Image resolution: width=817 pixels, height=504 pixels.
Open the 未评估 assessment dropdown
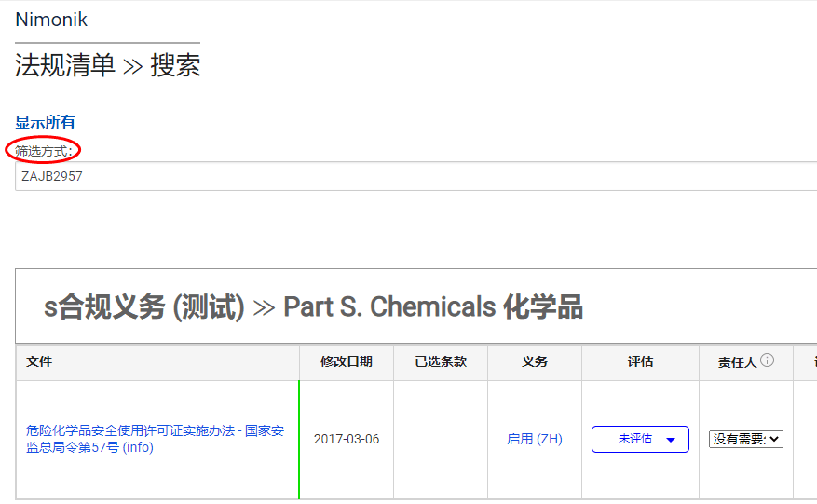coord(640,439)
